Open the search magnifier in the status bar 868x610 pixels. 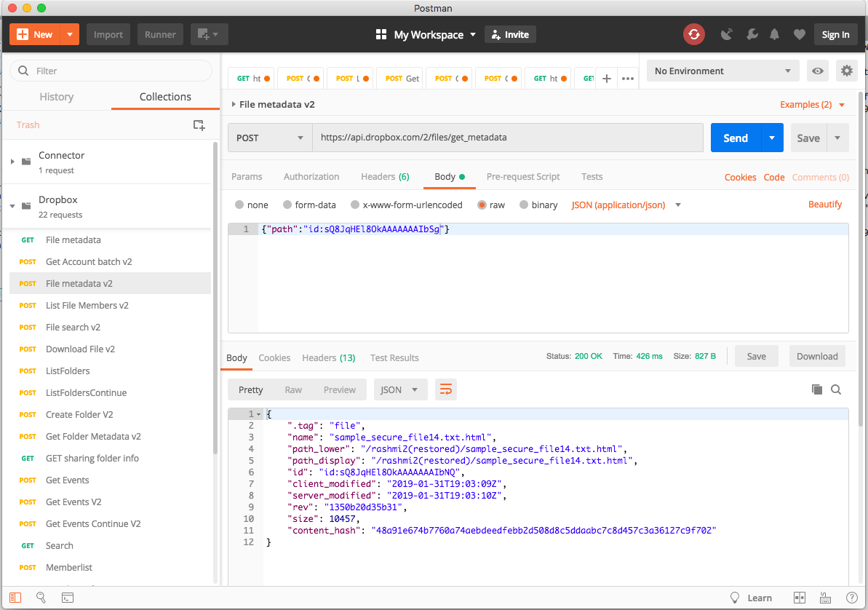41,597
